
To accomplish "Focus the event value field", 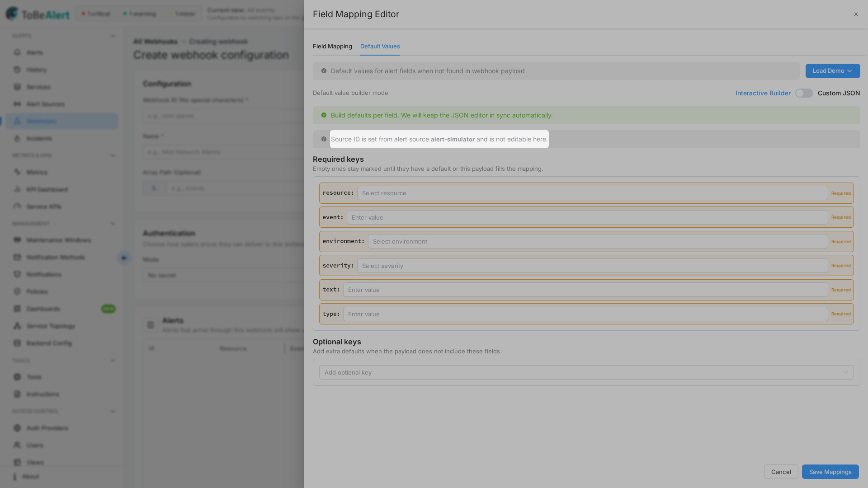I will pos(587,217).
